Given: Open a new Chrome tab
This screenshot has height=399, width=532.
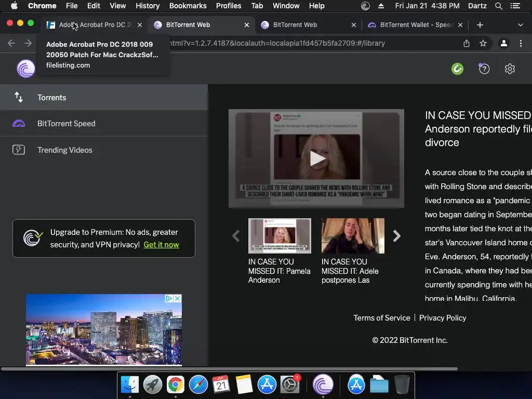Looking at the screenshot, I should point(480,25).
